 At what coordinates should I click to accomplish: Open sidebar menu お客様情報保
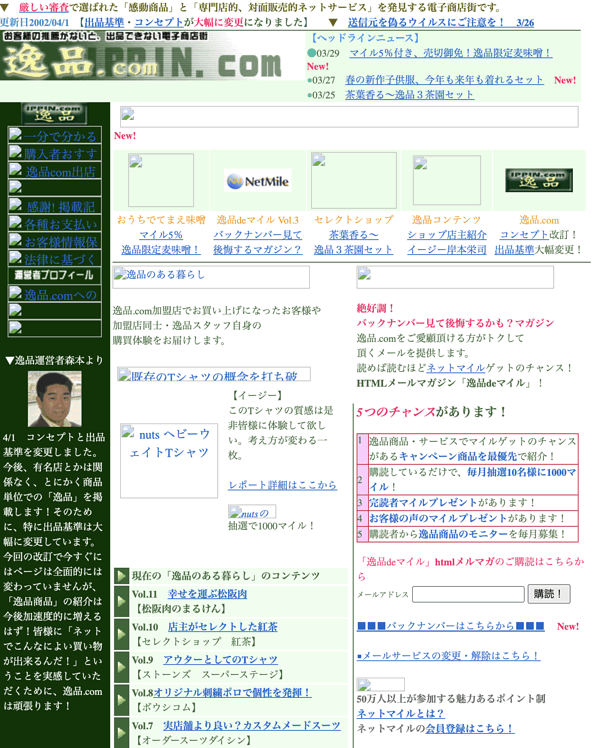[x=55, y=241]
